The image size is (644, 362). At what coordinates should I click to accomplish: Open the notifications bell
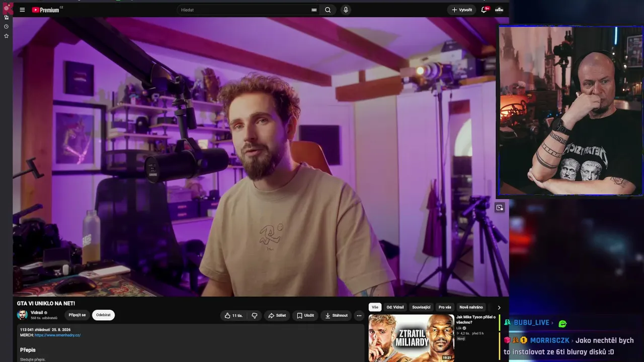[x=484, y=10]
